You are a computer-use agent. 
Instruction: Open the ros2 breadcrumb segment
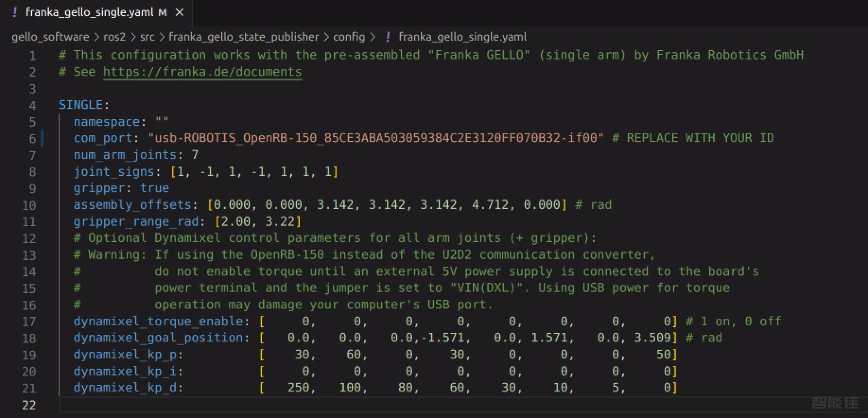pos(114,37)
